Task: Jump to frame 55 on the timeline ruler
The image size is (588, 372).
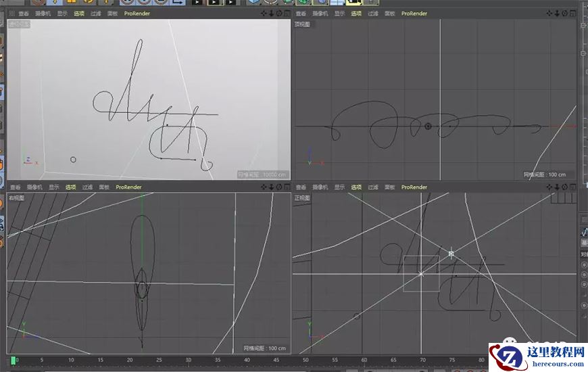Action: [335, 360]
